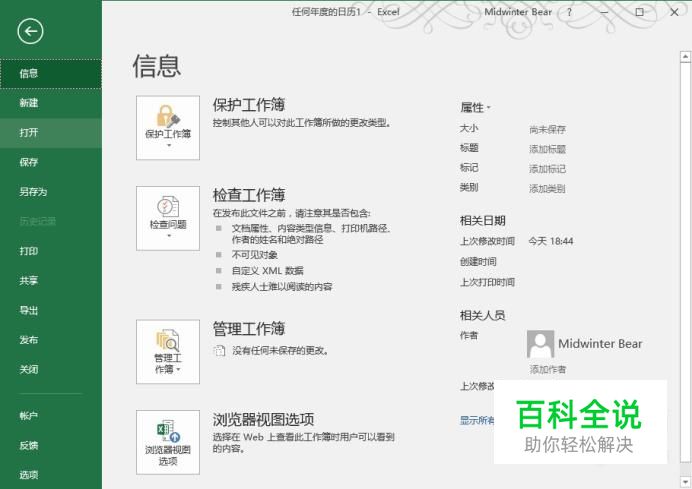Click the 显示所有 show all properties link
Screen dimensions: 692x489
pyautogui.click(x=477, y=420)
